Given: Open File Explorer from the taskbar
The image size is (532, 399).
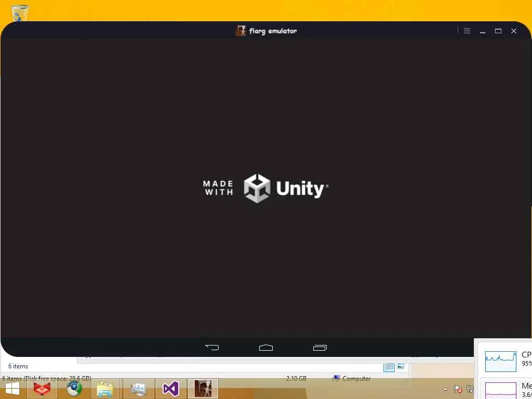Looking at the screenshot, I should point(105,389).
